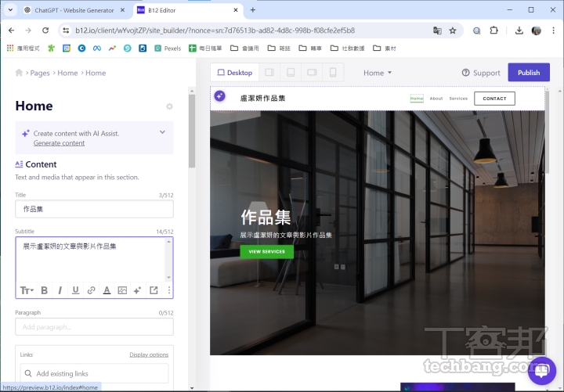This screenshot has height=392, width=564.
Task: Open Meta bookmark icon
Action: [x=97, y=49]
